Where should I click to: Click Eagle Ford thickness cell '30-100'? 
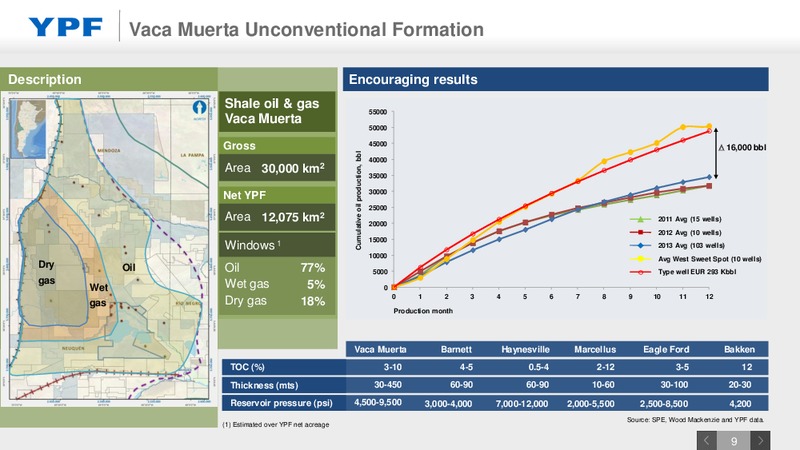[x=674, y=385]
